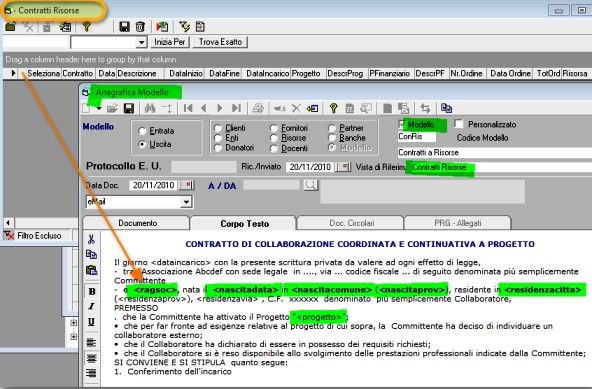Viewport: 592px width, 389px height.
Task: Click the Excel export icon in Contratti Risorse toolbar
Action: tap(162, 27)
